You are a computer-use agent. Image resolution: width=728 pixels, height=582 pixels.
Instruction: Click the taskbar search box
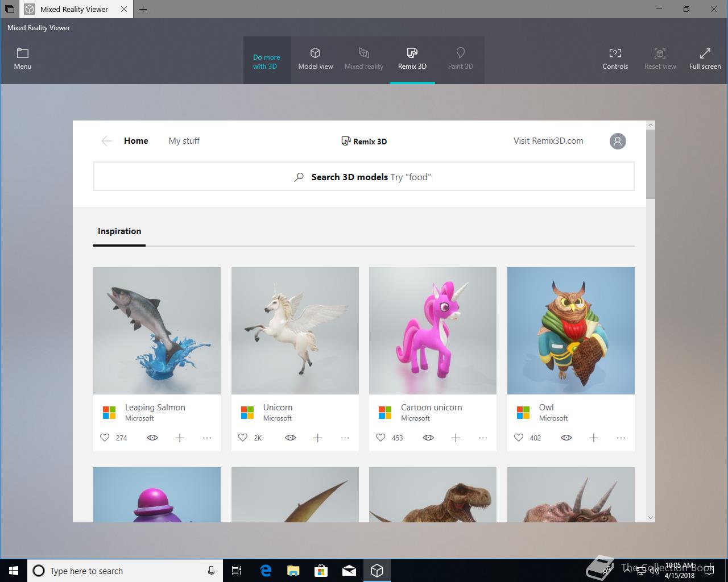pyautogui.click(x=125, y=571)
